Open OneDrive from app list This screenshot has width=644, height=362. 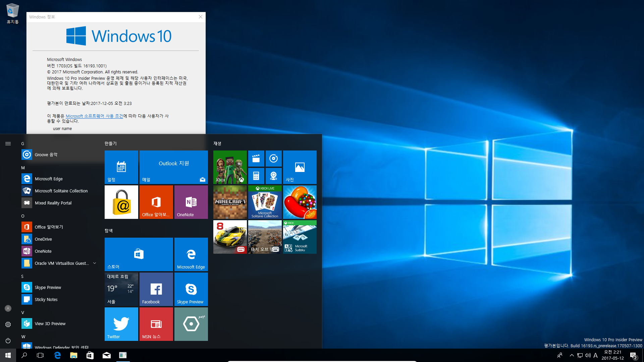click(x=43, y=239)
